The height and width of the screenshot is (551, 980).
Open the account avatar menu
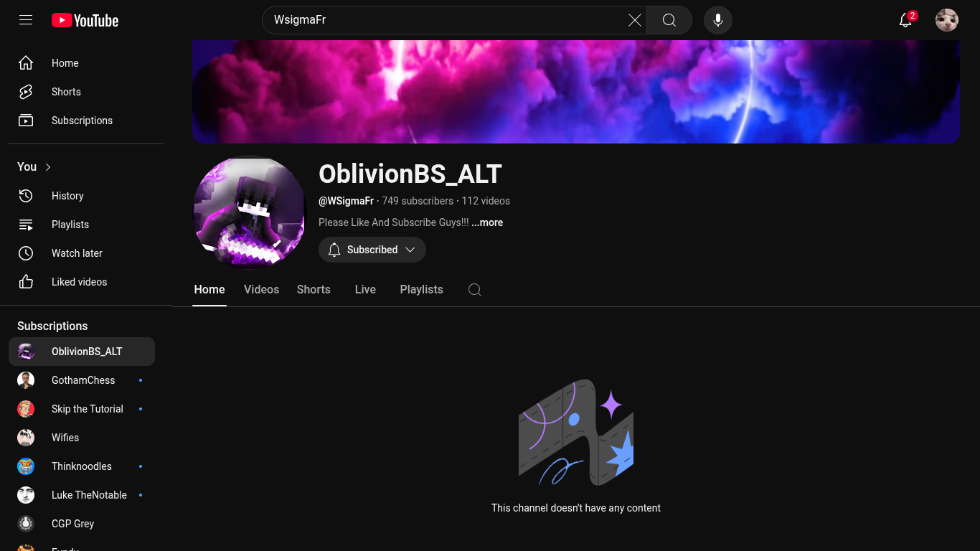tap(947, 20)
